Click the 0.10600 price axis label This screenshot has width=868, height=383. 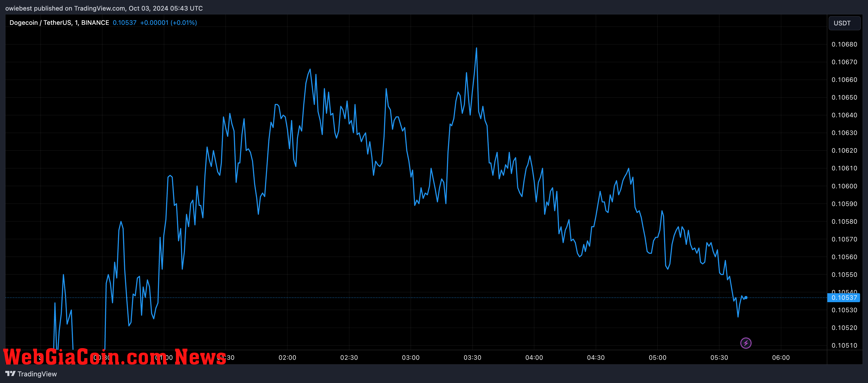[x=844, y=186]
